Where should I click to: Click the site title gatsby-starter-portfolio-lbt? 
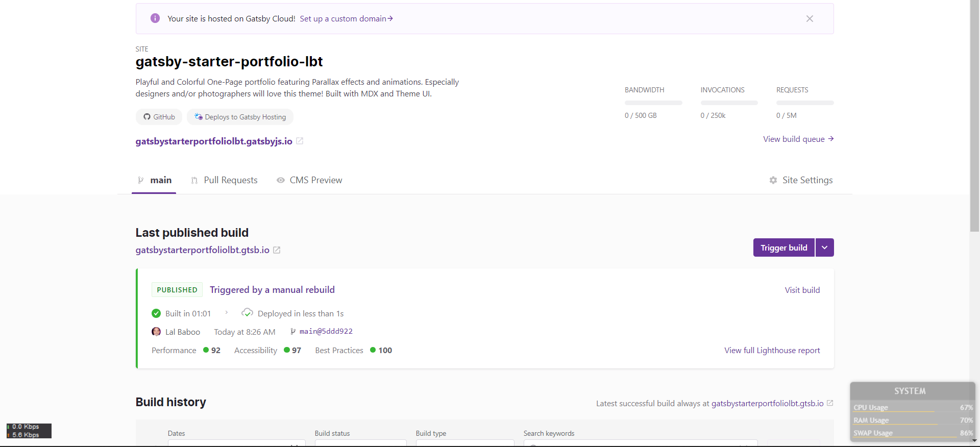click(x=229, y=61)
